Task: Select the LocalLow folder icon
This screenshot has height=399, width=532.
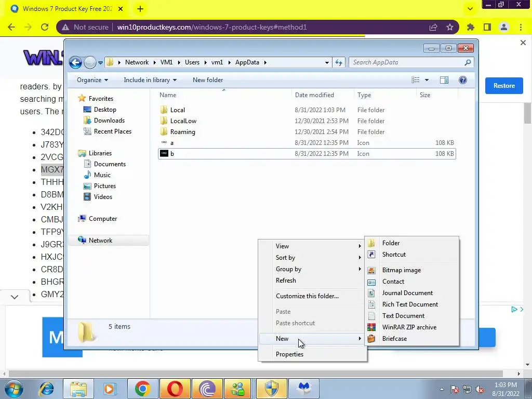Action: click(164, 121)
